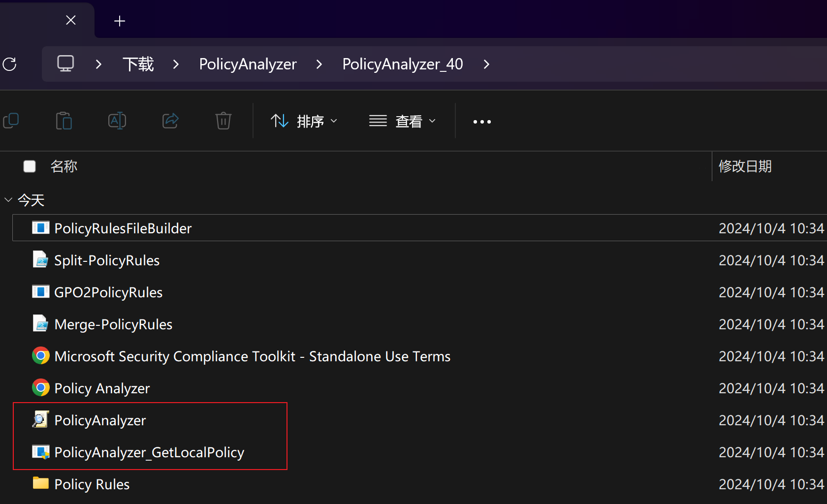Select the Merge-PolicyRules script icon

(41, 323)
